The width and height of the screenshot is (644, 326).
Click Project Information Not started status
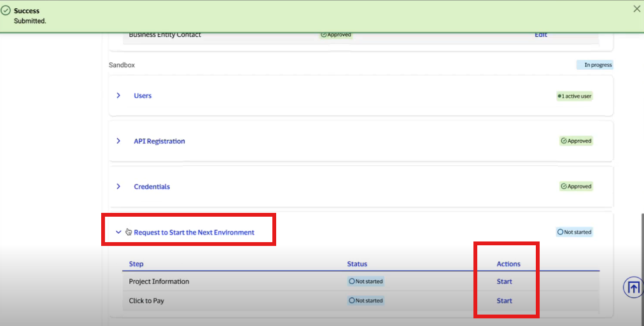365,282
